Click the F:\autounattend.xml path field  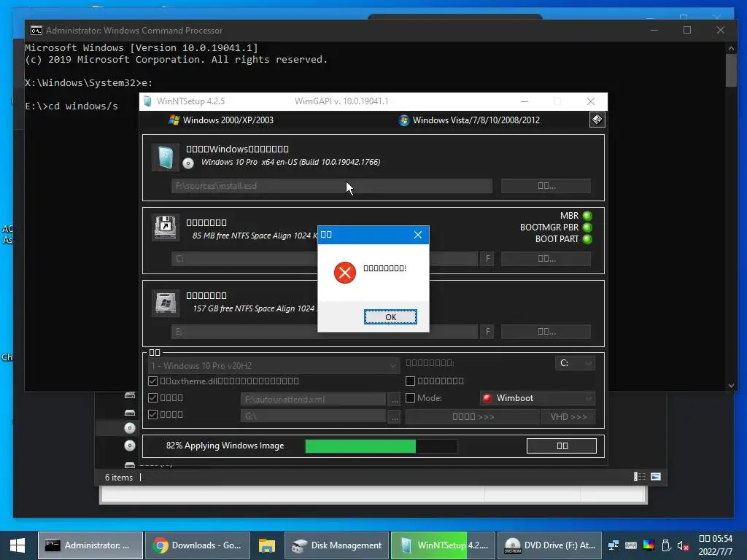313,399
